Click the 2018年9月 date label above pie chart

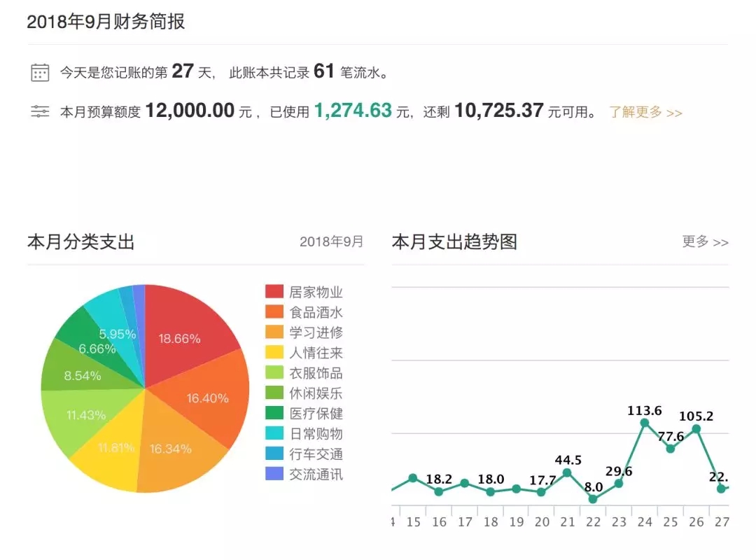[x=331, y=241]
